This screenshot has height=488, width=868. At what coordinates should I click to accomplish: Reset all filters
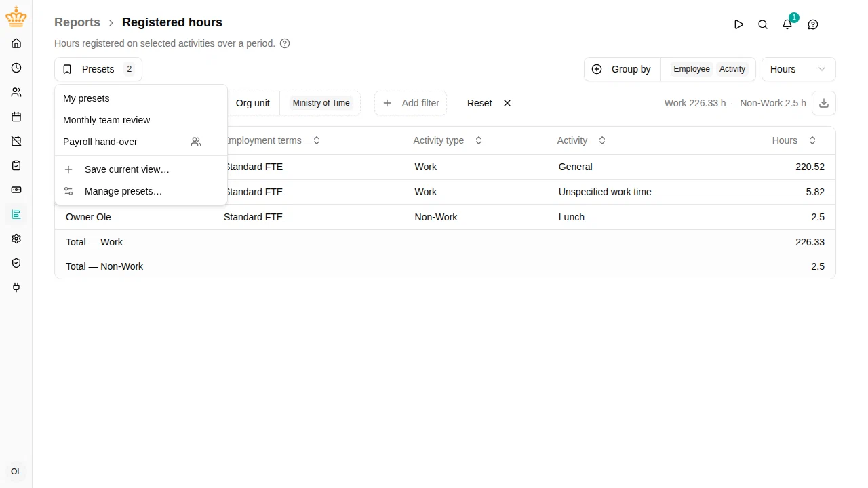pyautogui.click(x=489, y=103)
